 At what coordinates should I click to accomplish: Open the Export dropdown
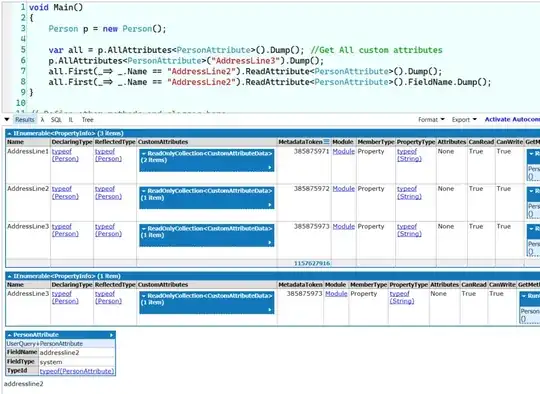(x=464, y=120)
